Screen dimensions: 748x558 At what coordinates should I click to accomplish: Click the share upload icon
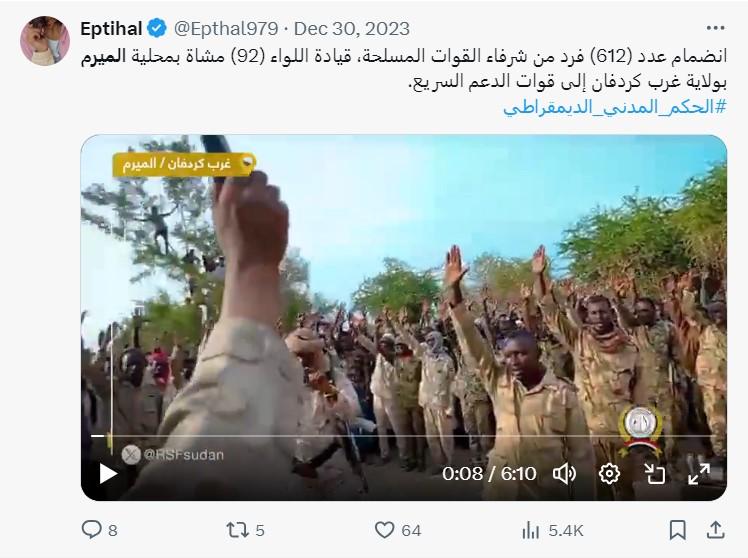(x=716, y=530)
